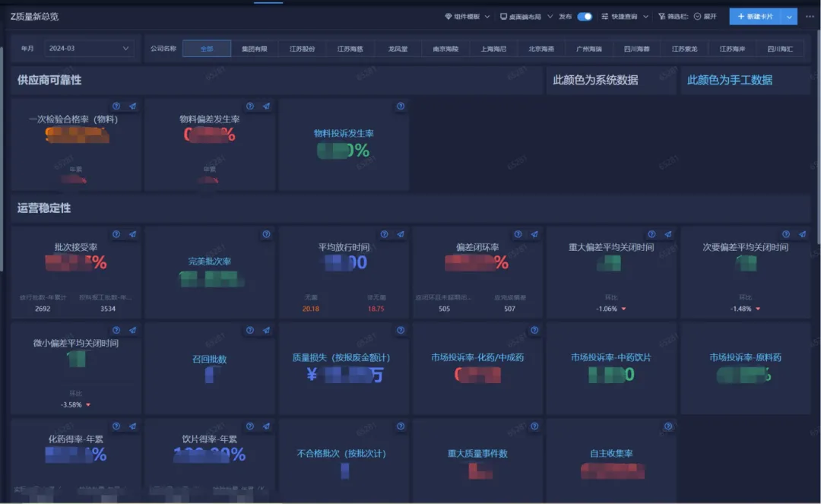Select the 全部 company tab
821x504 pixels.
207,49
